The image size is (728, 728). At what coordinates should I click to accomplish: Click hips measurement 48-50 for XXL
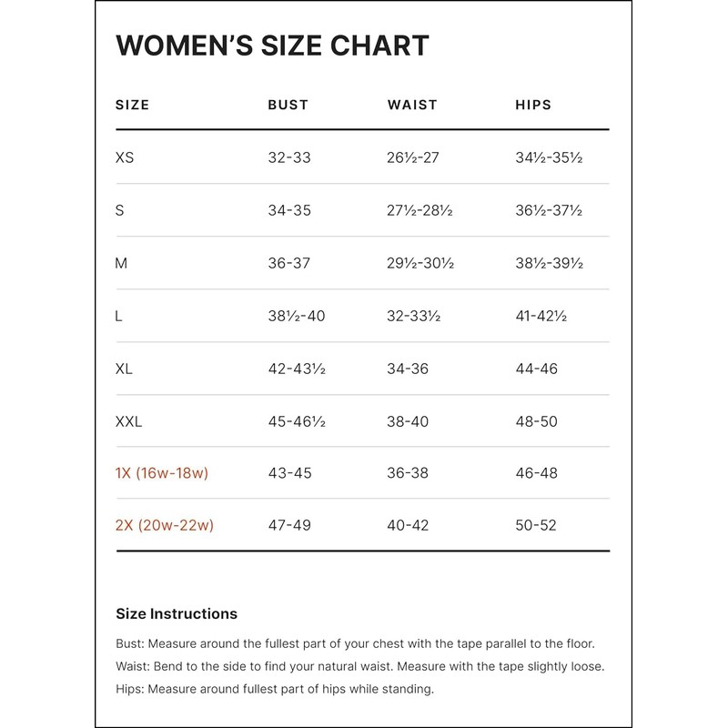click(537, 421)
